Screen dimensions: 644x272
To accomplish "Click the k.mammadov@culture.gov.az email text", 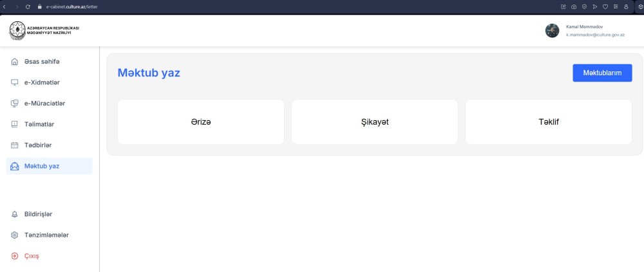I will [x=595, y=35].
